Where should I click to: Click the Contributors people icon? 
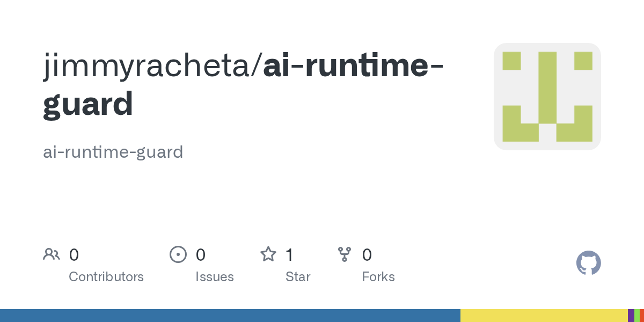52,254
